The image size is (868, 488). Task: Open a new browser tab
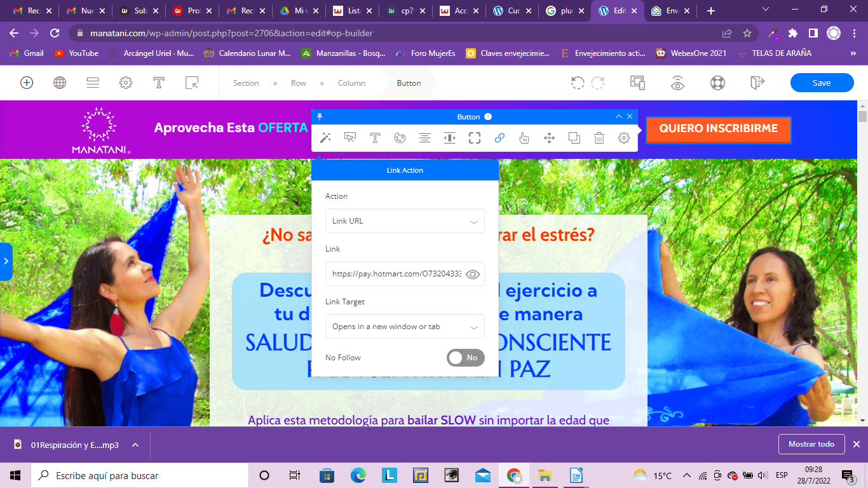pyautogui.click(x=711, y=11)
